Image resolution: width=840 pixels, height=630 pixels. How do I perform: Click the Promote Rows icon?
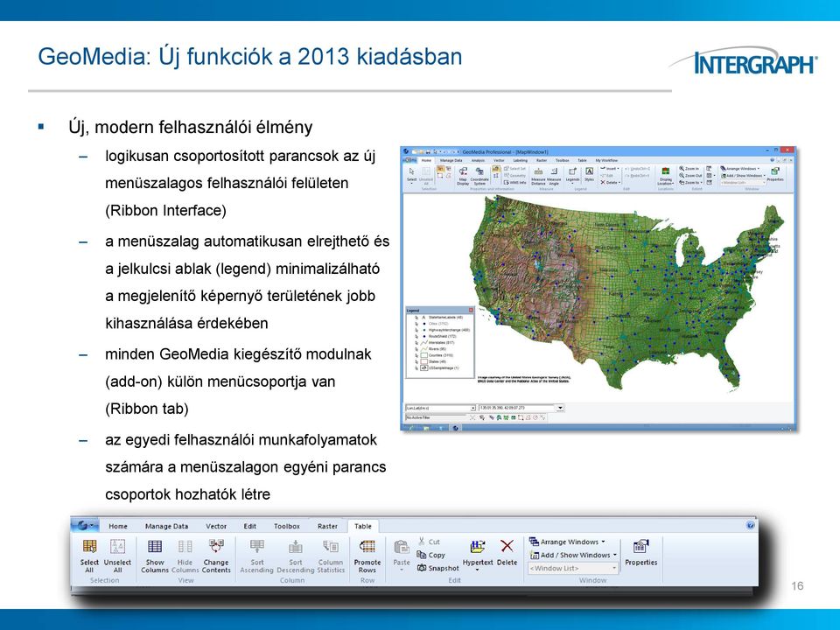click(367, 546)
